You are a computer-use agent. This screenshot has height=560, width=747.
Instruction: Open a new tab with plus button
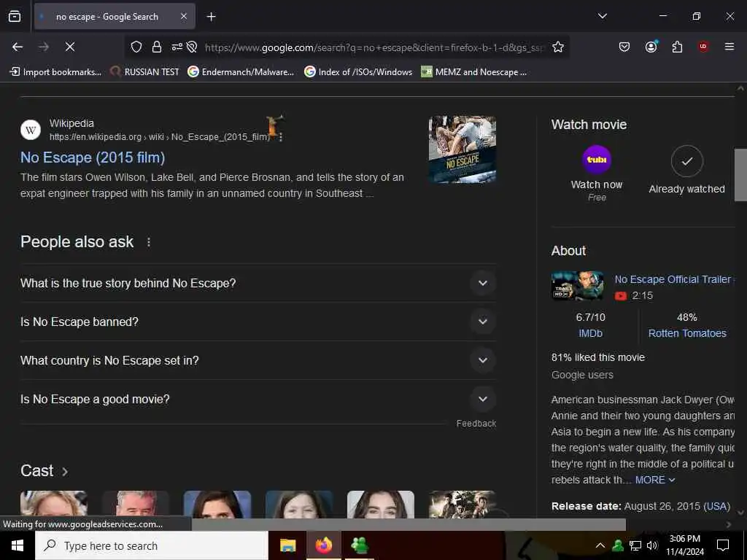[x=211, y=17]
